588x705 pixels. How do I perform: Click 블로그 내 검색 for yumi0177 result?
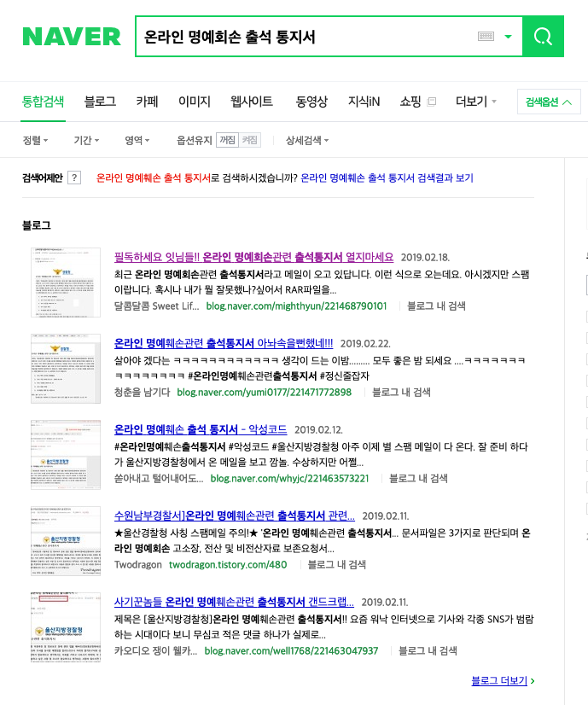tap(401, 393)
